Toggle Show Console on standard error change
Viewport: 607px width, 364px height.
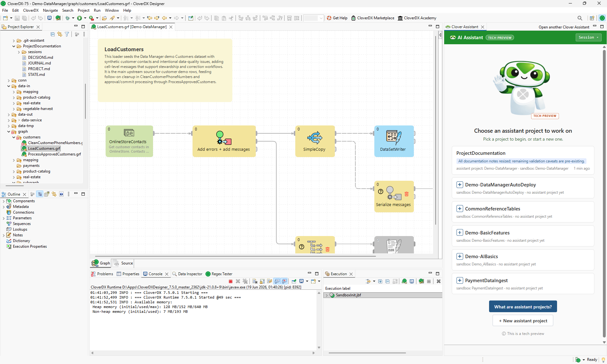(x=284, y=281)
